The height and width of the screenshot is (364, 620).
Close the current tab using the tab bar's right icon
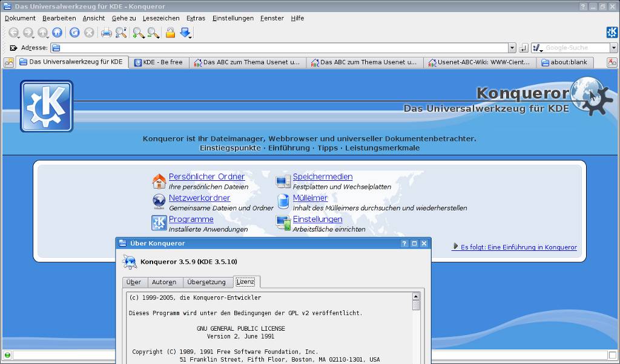612,62
